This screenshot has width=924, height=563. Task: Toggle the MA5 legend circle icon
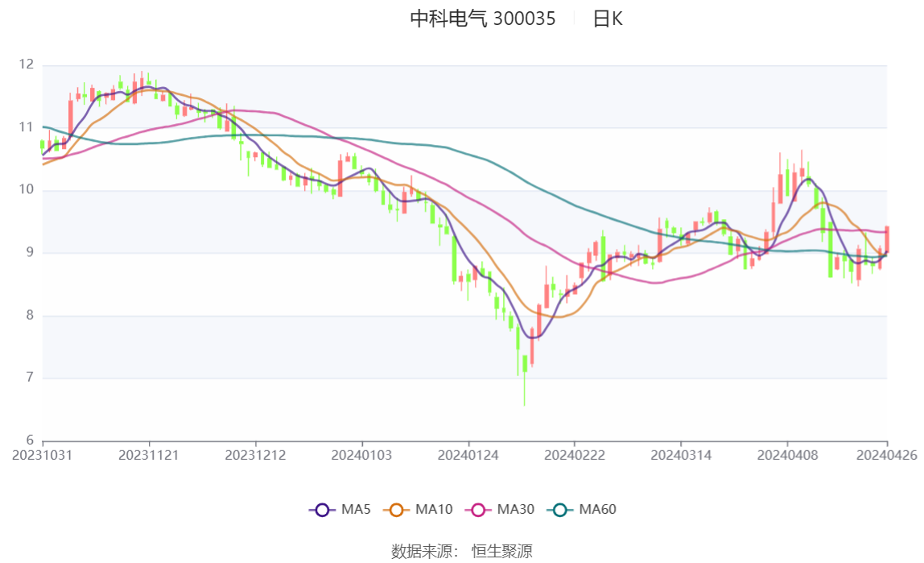[x=322, y=510]
